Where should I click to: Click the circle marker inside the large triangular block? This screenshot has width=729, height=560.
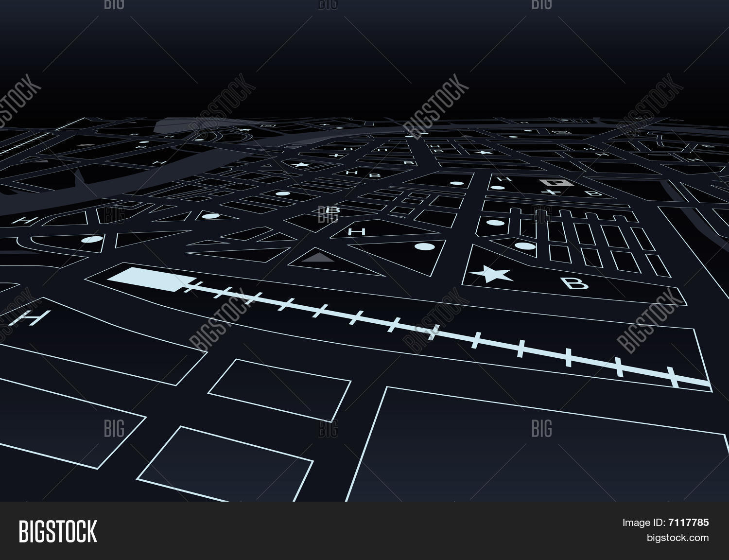pyautogui.click(x=425, y=246)
